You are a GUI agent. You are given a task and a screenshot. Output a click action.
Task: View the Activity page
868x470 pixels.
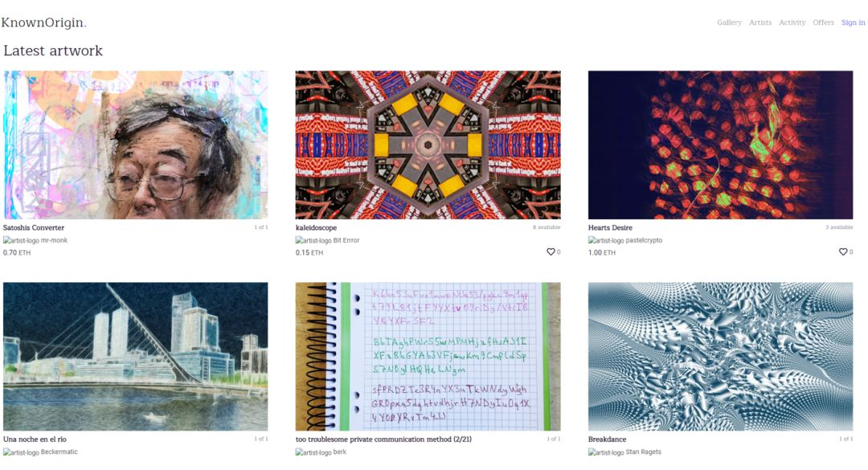(792, 22)
